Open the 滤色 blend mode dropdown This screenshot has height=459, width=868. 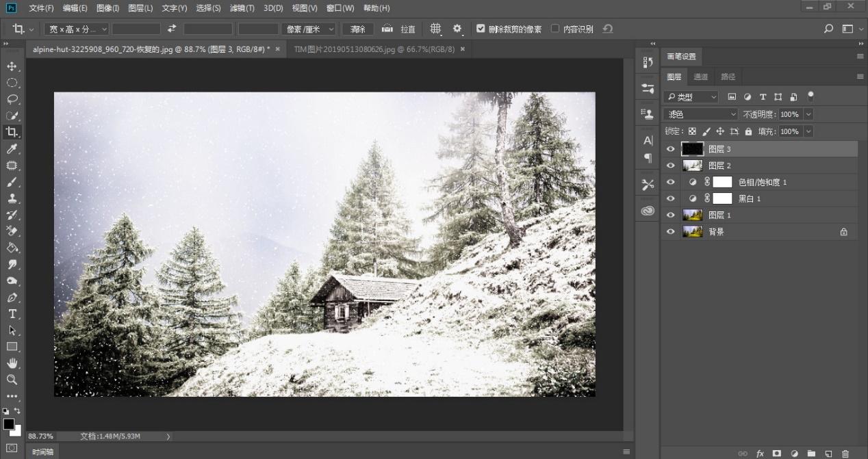tap(700, 114)
